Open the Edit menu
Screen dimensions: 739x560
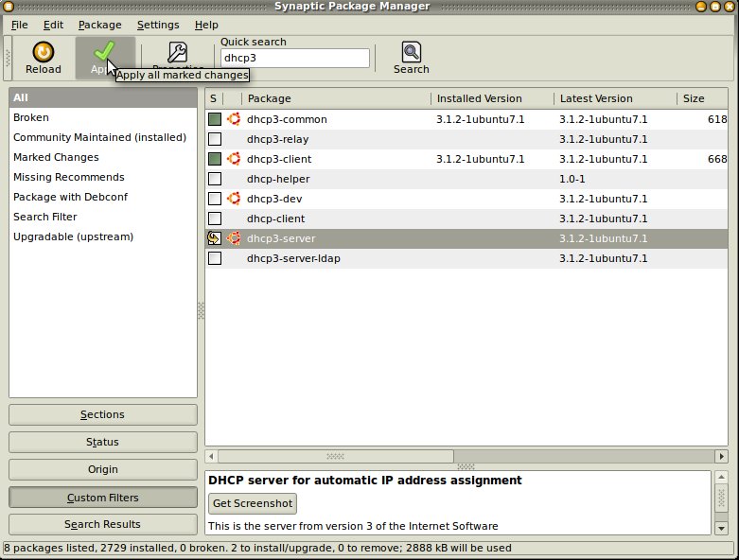point(53,25)
